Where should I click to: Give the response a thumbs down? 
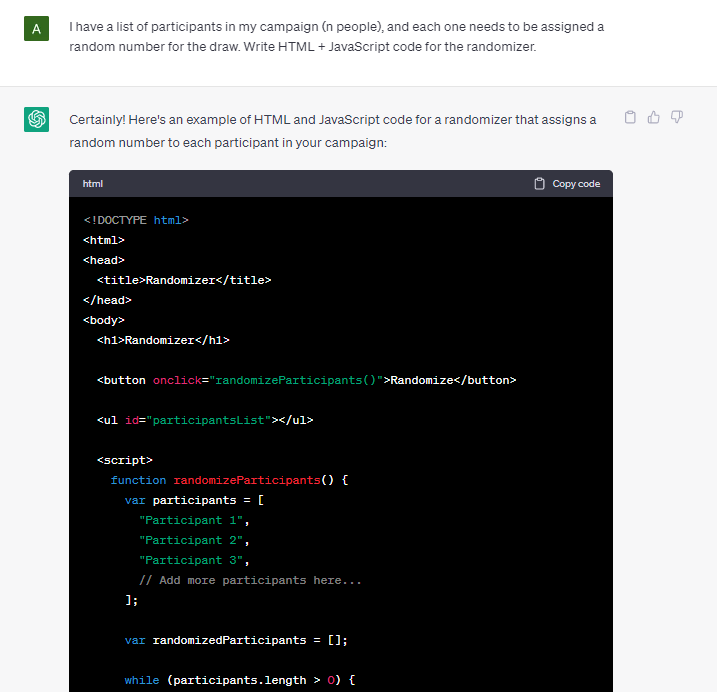(x=677, y=118)
